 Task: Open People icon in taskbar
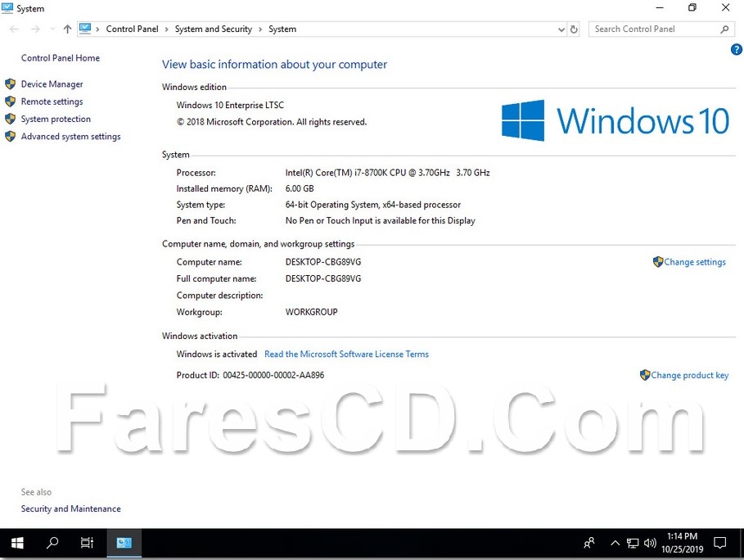[x=589, y=543]
